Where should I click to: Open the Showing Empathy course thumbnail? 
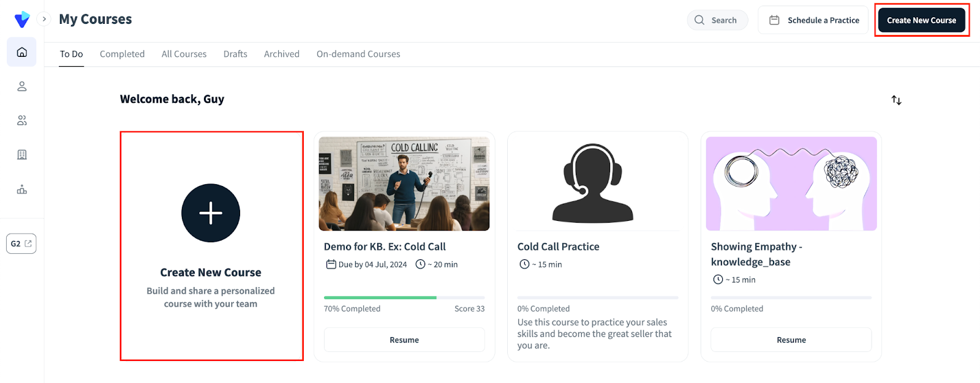coord(791,184)
